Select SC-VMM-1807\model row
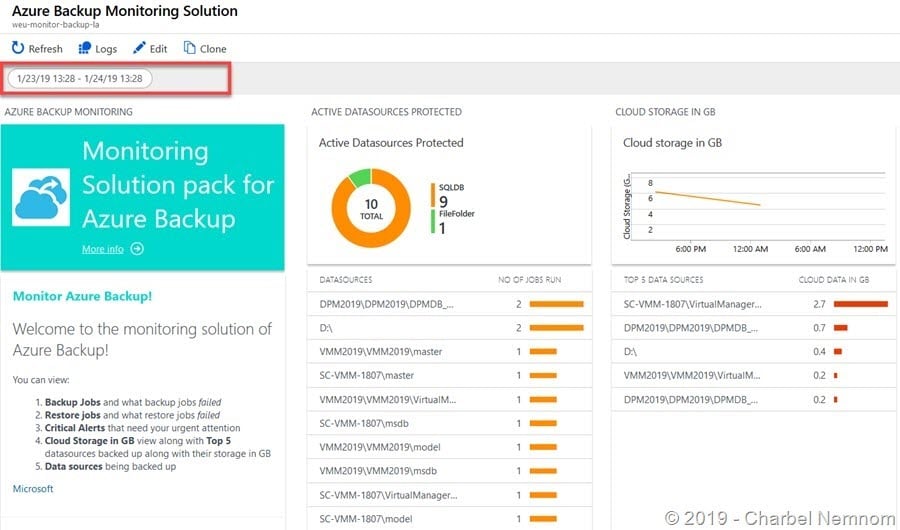 [449, 519]
